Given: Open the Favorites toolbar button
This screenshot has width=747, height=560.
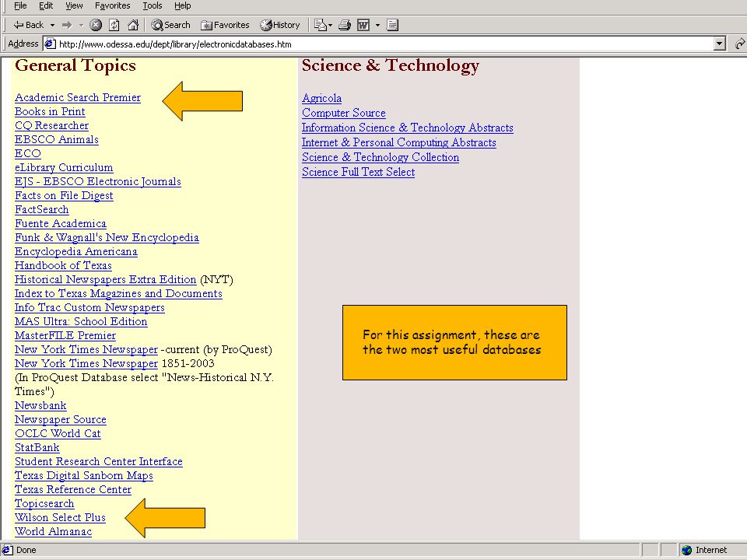Looking at the screenshot, I should [226, 25].
